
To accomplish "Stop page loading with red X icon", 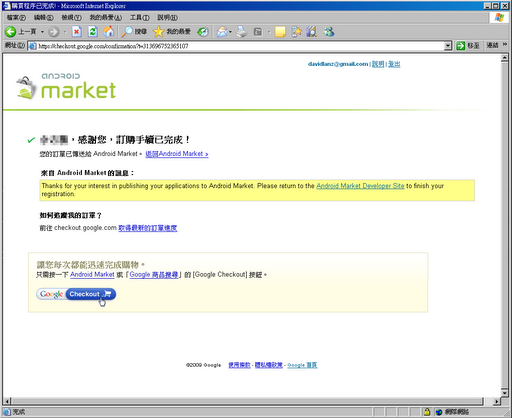I will point(77,32).
